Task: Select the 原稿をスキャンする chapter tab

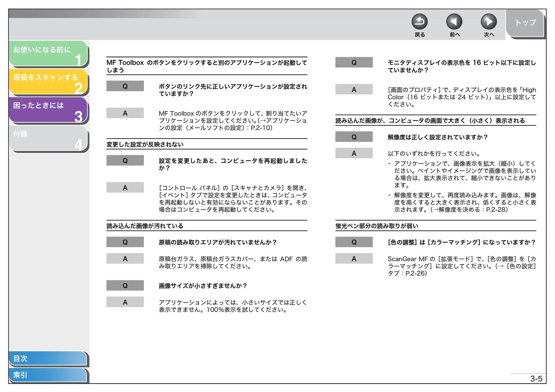Action: pyautogui.click(x=48, y=82)
